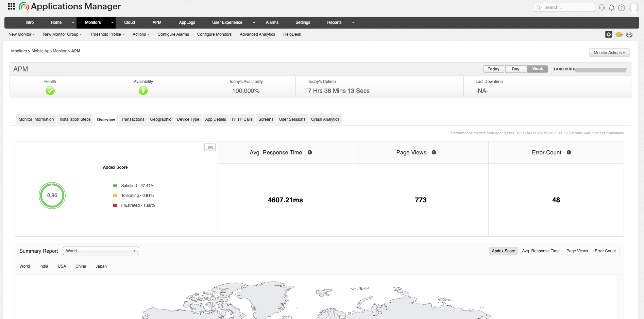The width and height of the screenshot is (644, 319).
Task: Open the Monitor Actions dropdown
Action: point(609,53)
